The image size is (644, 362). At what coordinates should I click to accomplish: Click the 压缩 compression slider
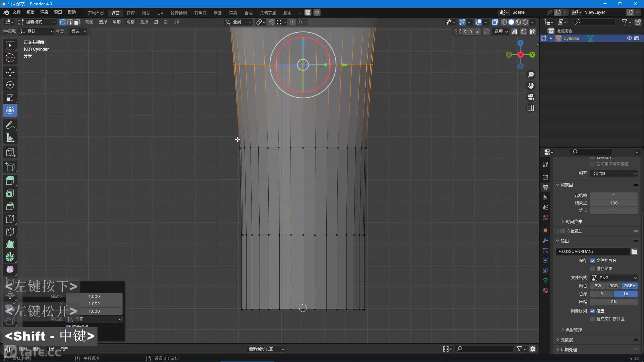coord(614,302)
